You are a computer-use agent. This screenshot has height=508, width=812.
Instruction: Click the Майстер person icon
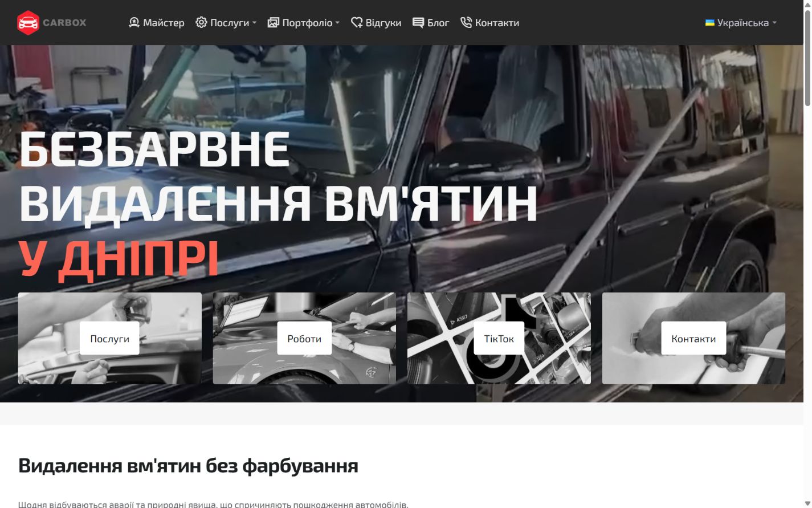[134, 23]
